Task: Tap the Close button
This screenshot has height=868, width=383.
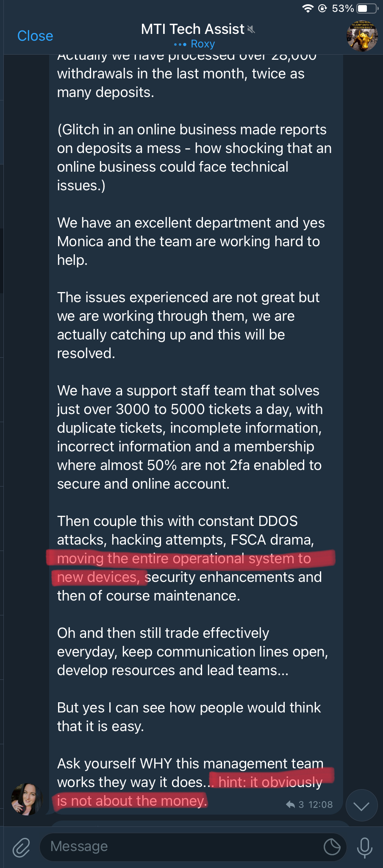Action: (35, 36)
